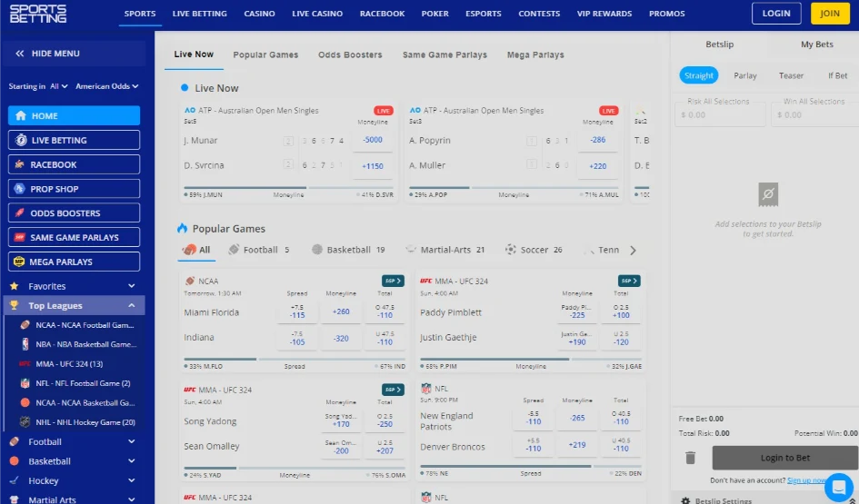Select the Straight bet type

click(x=698, y=75)
